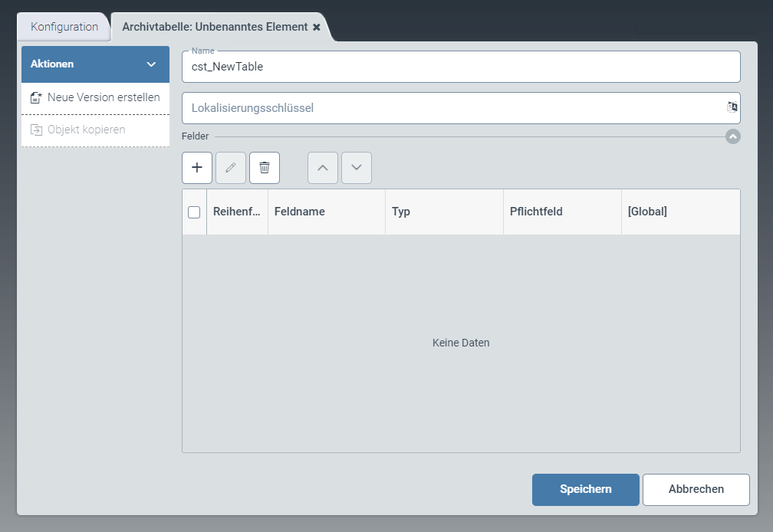Focus the Lokalisierungsschlüssel field
This screenshot has width=773, height=532.
(452, 108)
